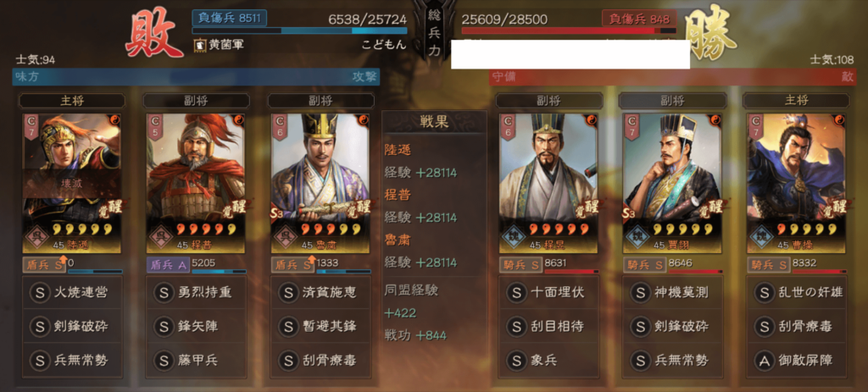
Task: Click the 盾兵 A troop type tag
Action: [169, 265]
